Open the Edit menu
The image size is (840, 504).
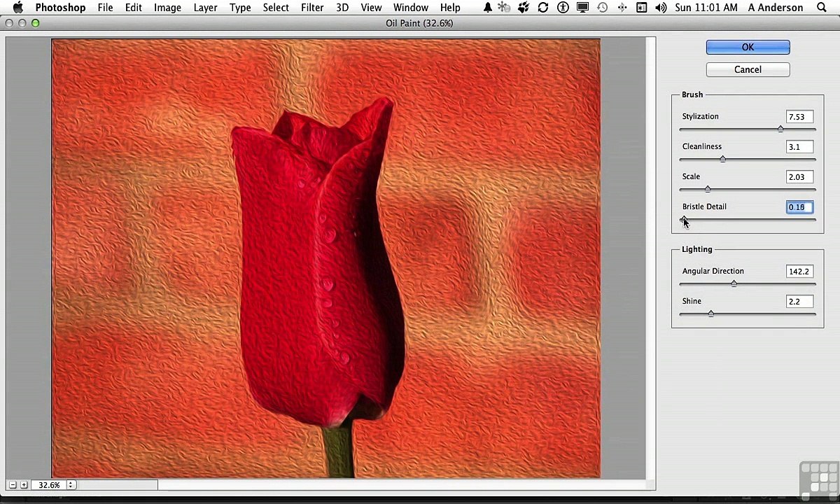pos(133,8)
